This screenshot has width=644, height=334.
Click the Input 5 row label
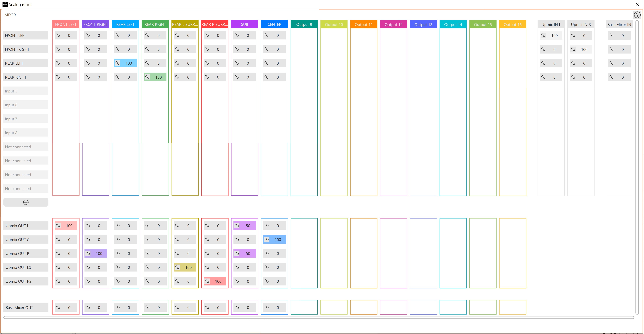[26, 91]
